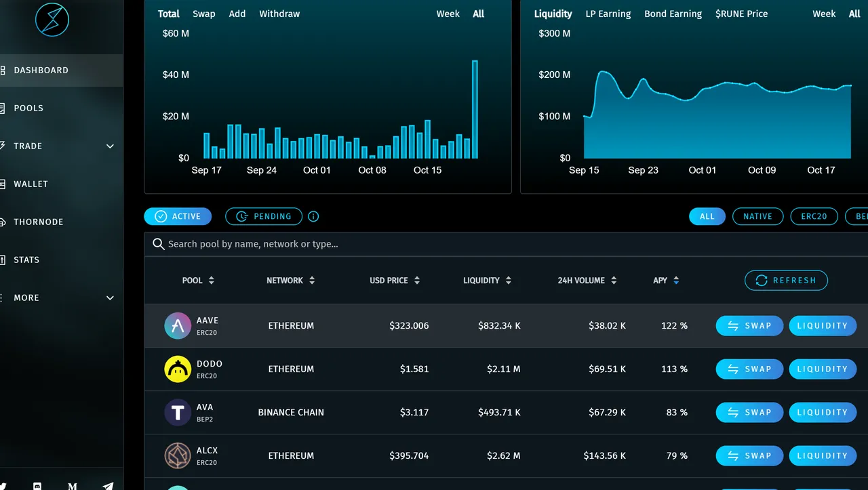The height and width of the screenshot is (490, 868).
Task: Select the ERC20 filter pill
Action: tap(814, 217)
